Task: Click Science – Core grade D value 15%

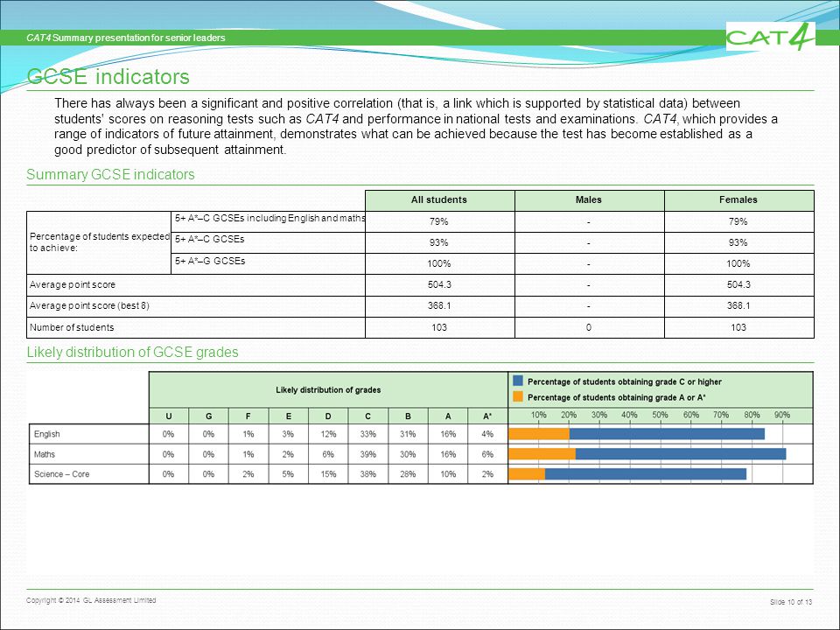Action: click(328, 474)
